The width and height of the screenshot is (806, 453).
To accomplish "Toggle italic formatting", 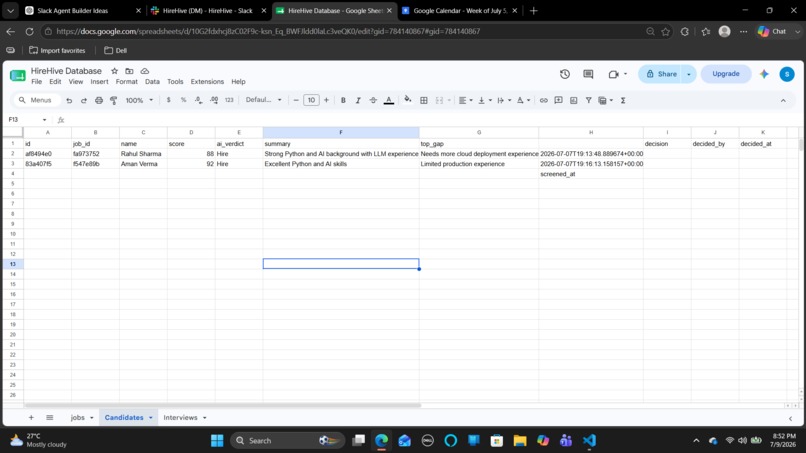I will click(358, 100).
